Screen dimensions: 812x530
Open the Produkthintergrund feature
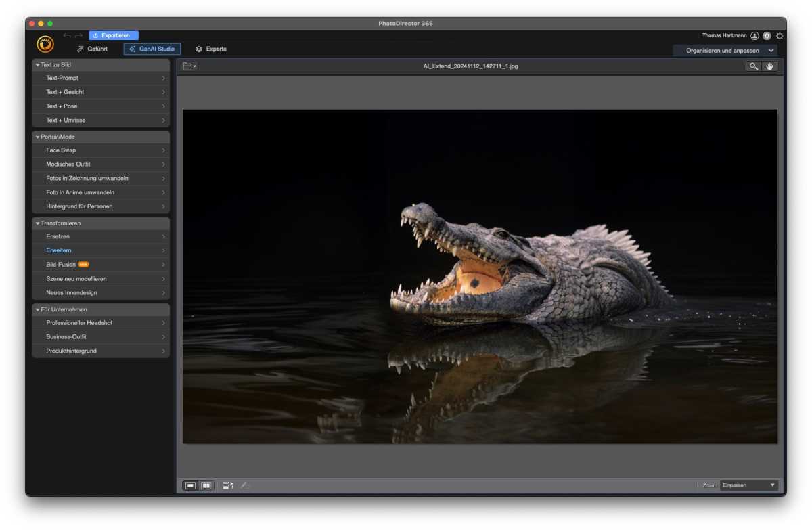coord(101,351)
